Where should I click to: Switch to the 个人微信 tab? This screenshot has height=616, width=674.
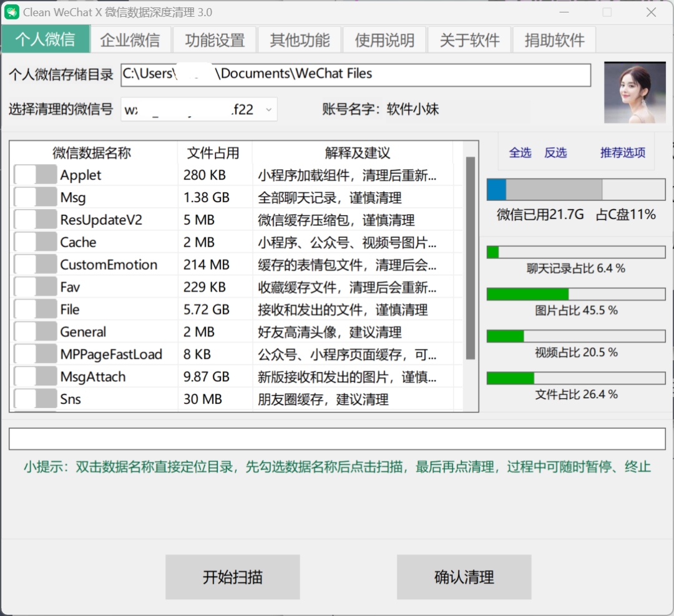tap(46, 39)
